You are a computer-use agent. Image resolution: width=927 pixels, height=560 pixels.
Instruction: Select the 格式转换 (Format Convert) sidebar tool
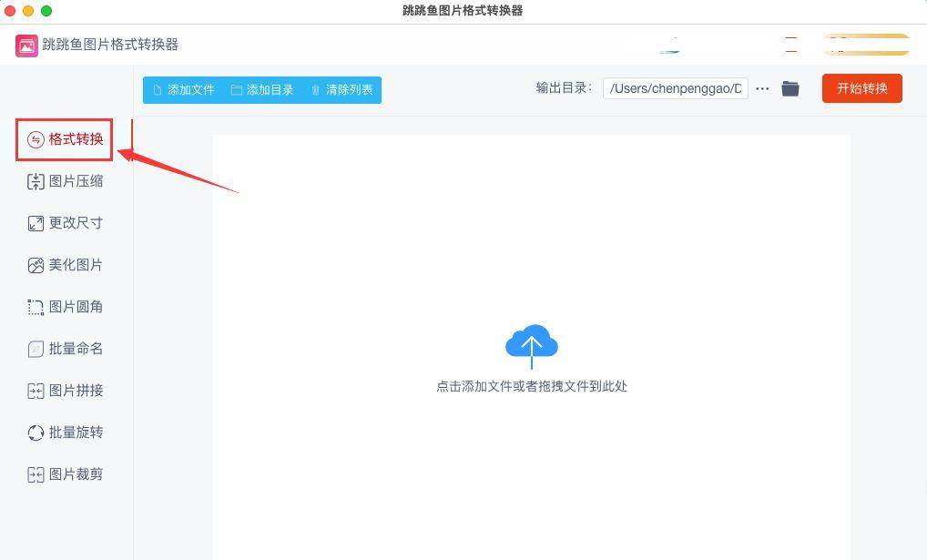coord(64,139)
